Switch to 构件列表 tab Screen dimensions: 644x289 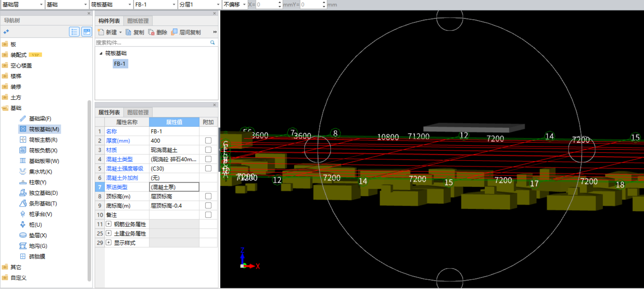(x=109, y=21)
